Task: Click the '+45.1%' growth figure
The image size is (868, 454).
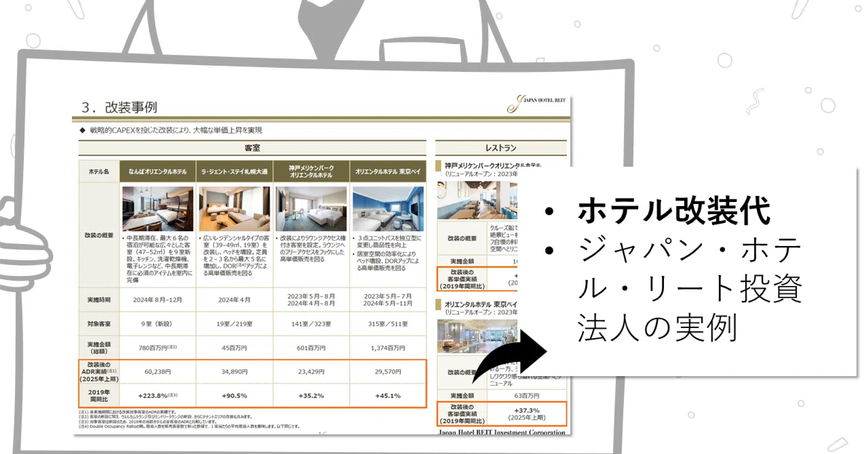Action: point(387,395)
